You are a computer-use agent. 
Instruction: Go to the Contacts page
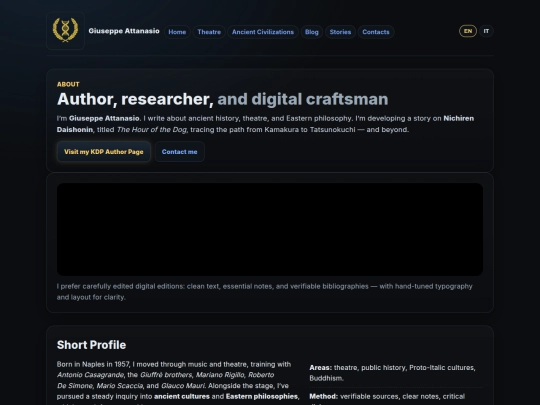pos(376,32)
